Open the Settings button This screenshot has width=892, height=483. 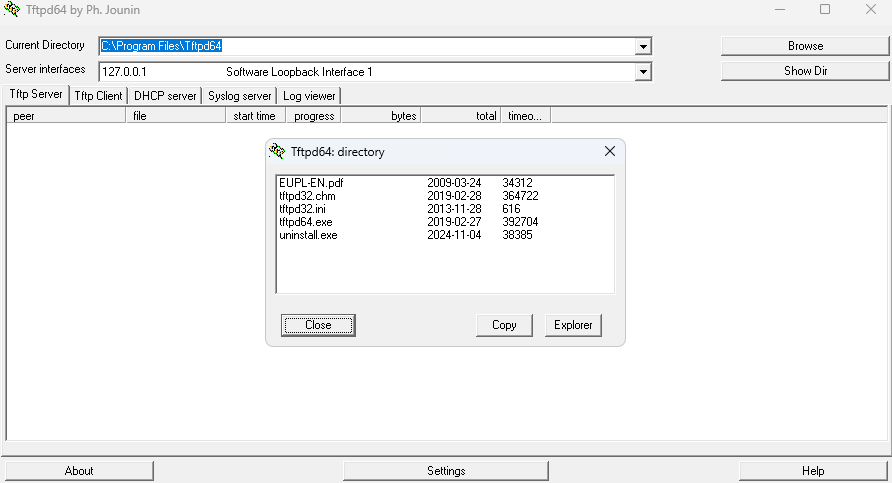pos(446,470)
